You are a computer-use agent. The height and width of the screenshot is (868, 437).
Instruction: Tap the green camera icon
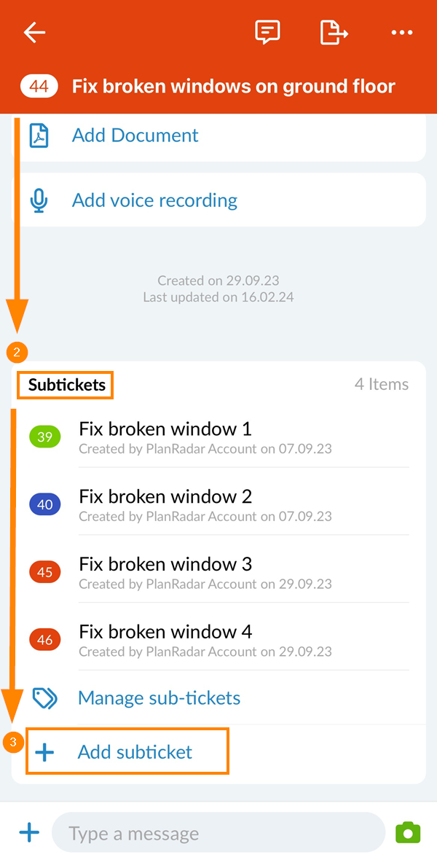[408, 833]
